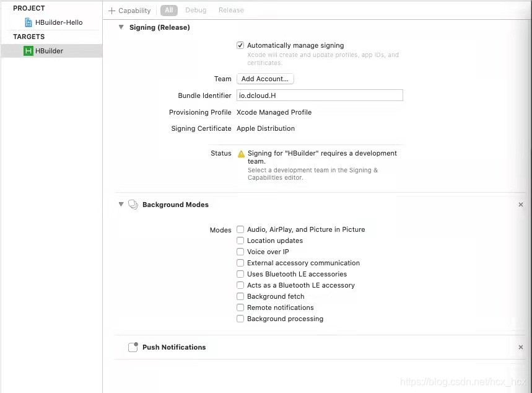
Task: Click the Background Modes capability icon
Action: tap(133, 205)
